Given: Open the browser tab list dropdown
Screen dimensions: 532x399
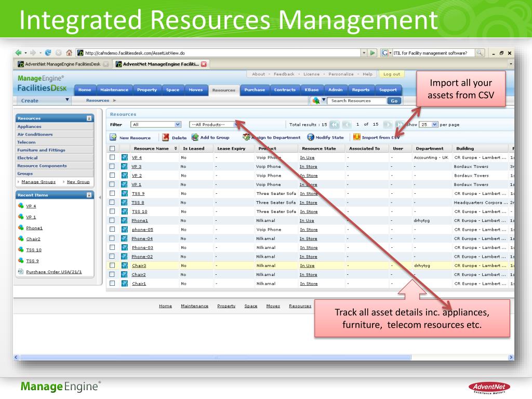Looking at the screenshot, I should click(511, 64).
